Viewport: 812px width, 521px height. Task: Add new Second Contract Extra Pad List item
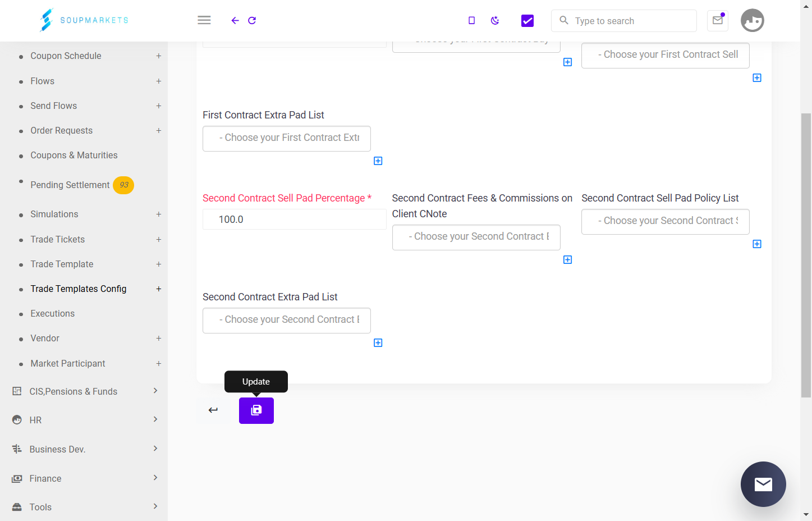point(378,343)
